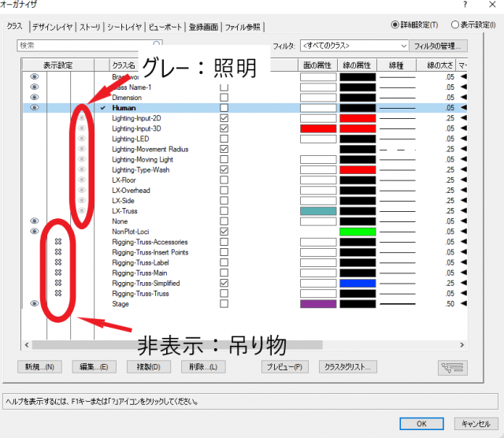The image size is (504, 438).
Task: Click the invisible X icon for Rigging-Truss-Main
Action: [58, 273]
